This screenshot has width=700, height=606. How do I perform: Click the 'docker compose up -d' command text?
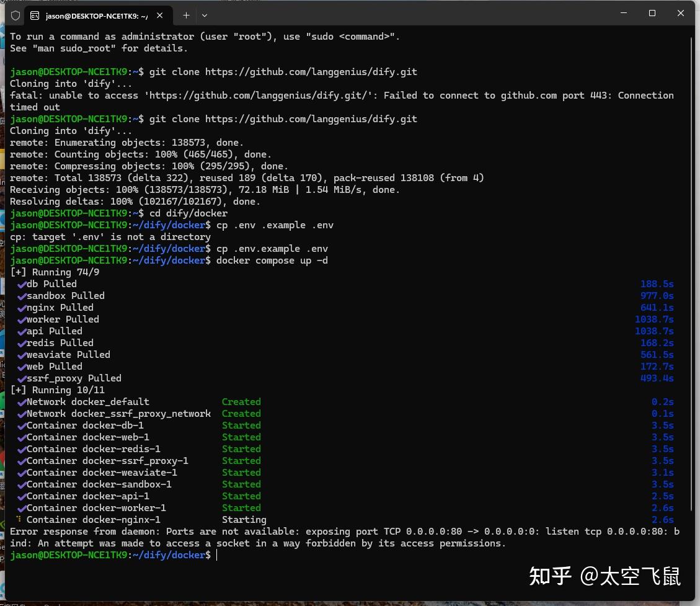tap(272, 261)
